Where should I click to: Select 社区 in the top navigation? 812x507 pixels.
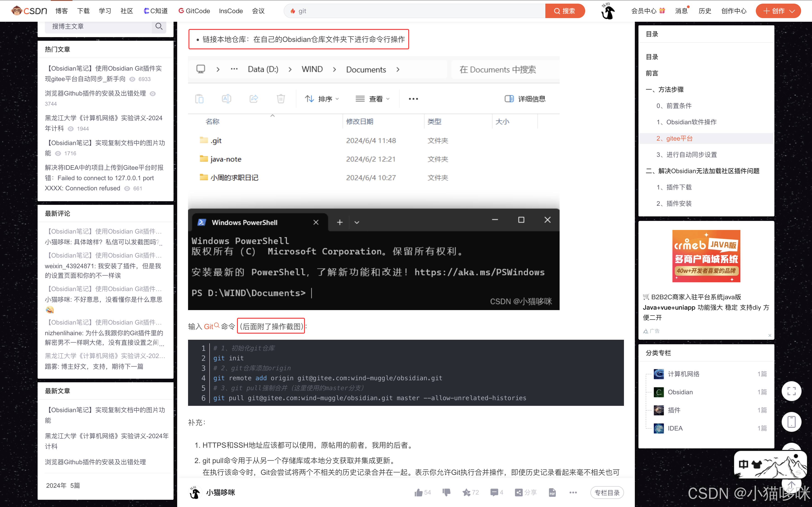[x=126, y=10]
